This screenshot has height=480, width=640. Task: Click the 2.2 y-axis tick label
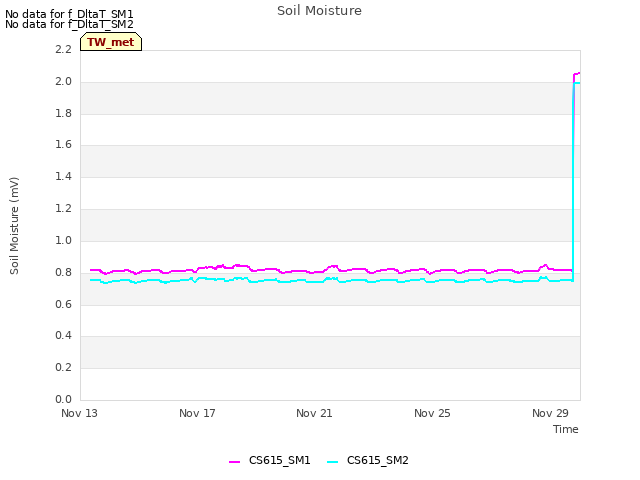click(64, 49)
